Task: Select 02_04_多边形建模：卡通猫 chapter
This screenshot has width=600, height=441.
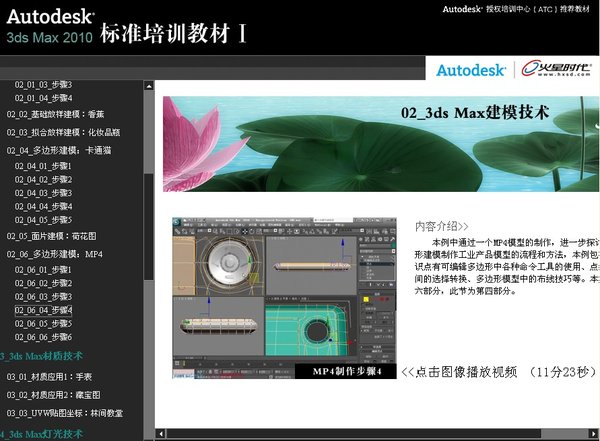Action: [x=59, y=150]
